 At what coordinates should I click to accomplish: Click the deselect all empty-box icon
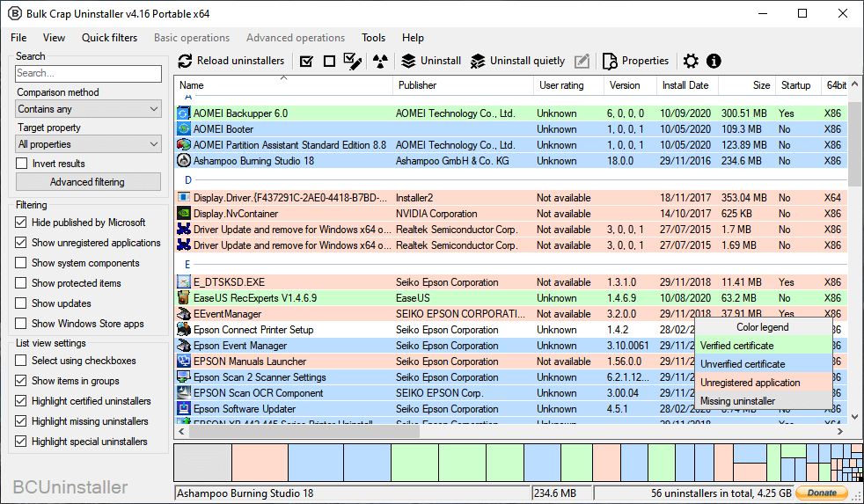click(x=330, y=62)
